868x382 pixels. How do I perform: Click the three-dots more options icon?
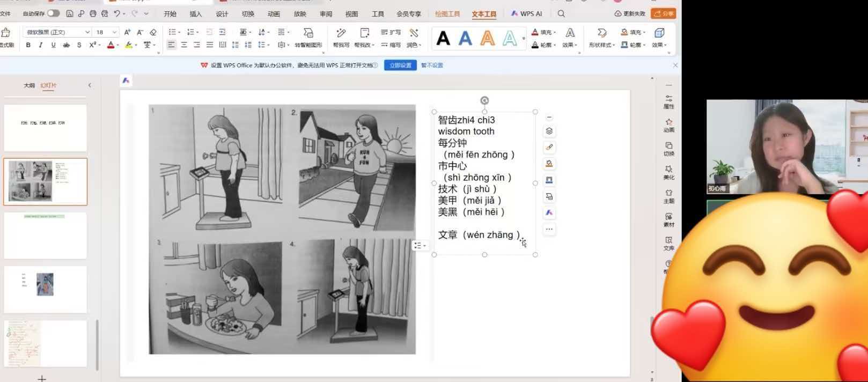(x=549, y=229)
